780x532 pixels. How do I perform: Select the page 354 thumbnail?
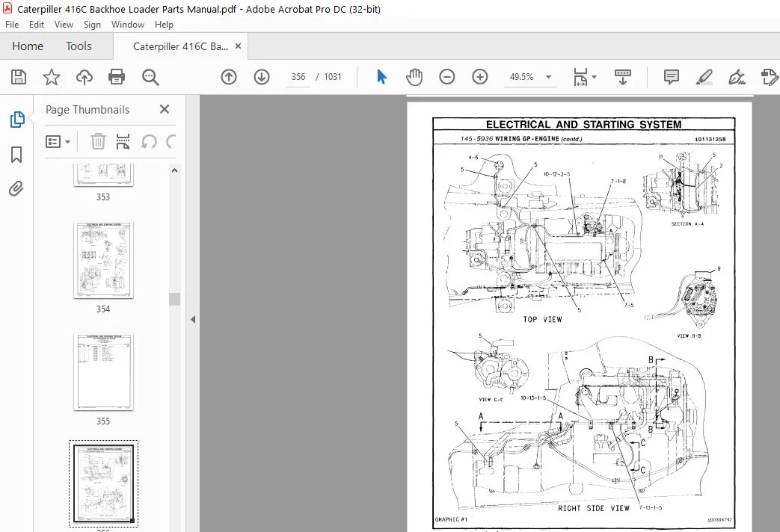click(103, 260)
